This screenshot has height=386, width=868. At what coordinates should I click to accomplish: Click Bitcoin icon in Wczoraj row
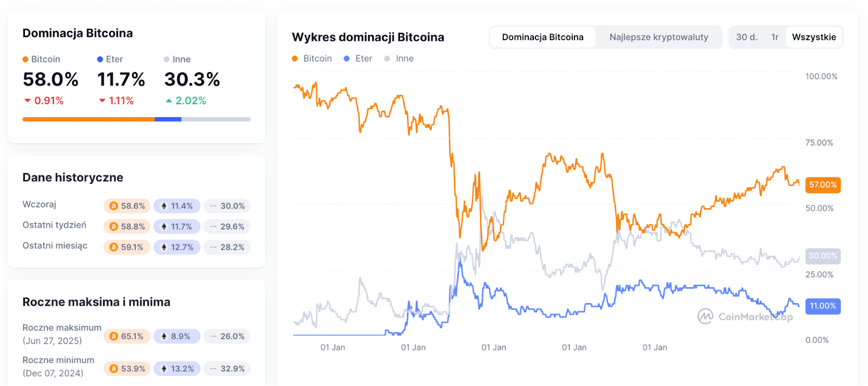click(x=113, y=206)
